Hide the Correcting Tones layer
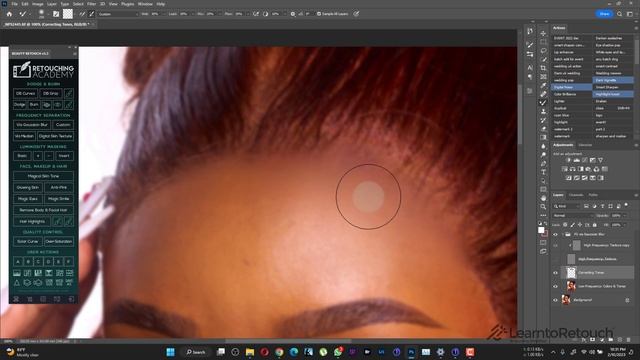 (x=555, y=273)
